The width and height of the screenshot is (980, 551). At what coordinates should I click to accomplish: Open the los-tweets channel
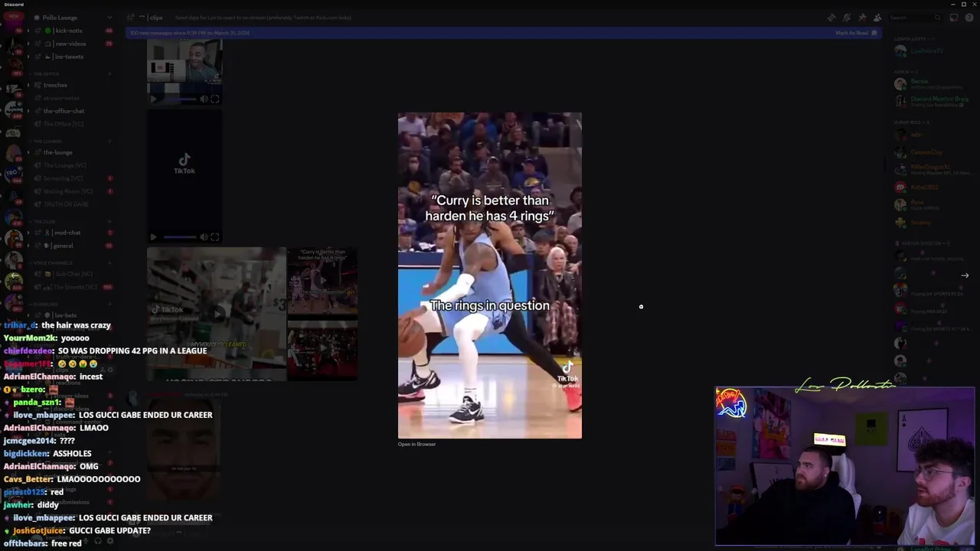pos(70,57)
